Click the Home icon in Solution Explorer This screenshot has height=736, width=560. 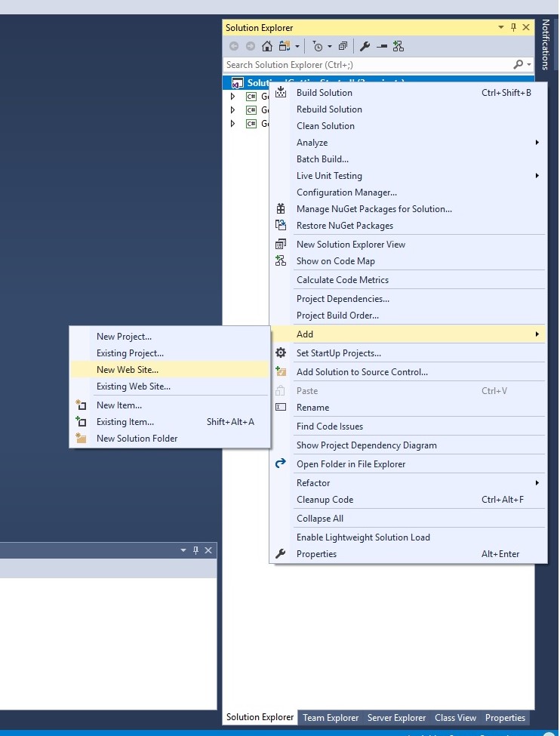coord(266,46)
